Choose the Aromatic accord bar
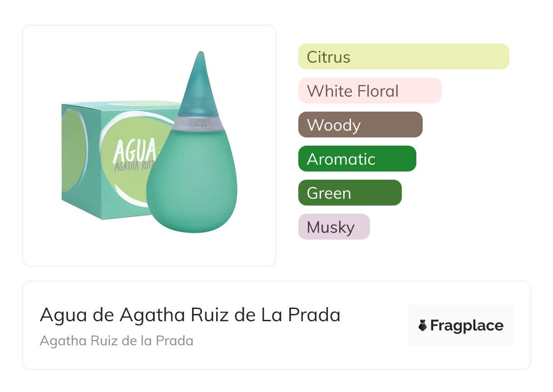 (x=357, y=159)
